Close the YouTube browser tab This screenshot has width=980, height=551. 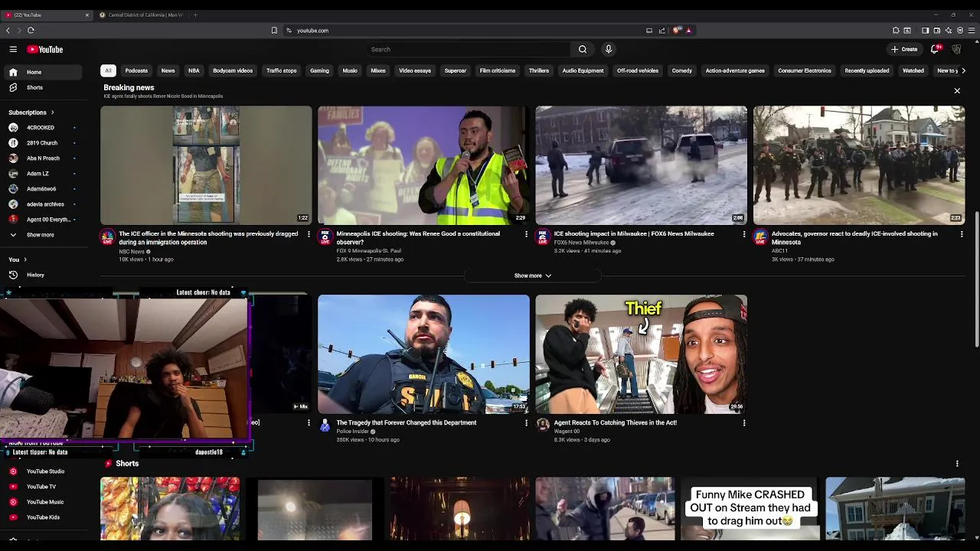(x=87, y=15)
